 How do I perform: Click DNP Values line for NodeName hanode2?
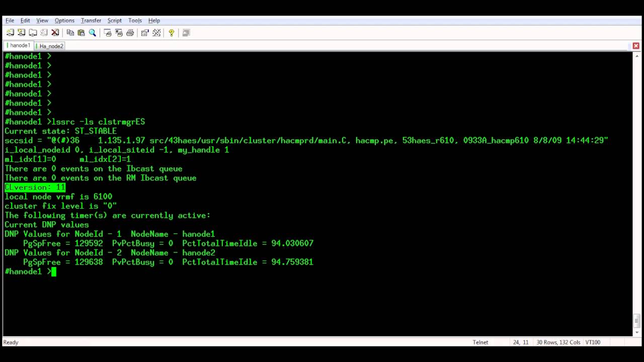tap(110, 253)
